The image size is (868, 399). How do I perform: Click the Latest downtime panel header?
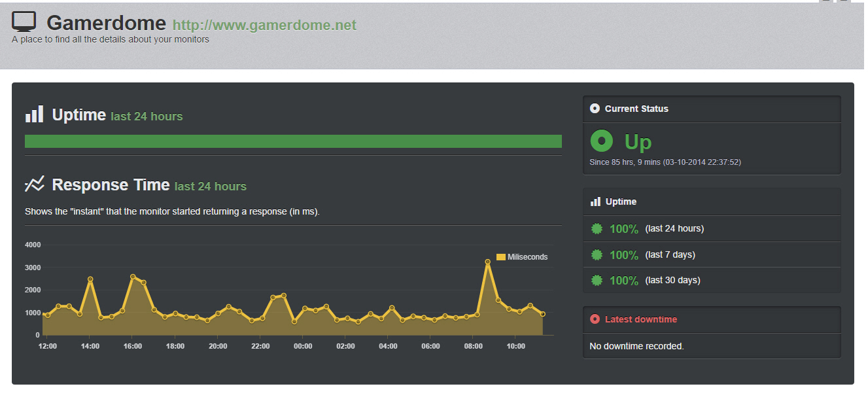pyautogui.click(x=712, y=319)
